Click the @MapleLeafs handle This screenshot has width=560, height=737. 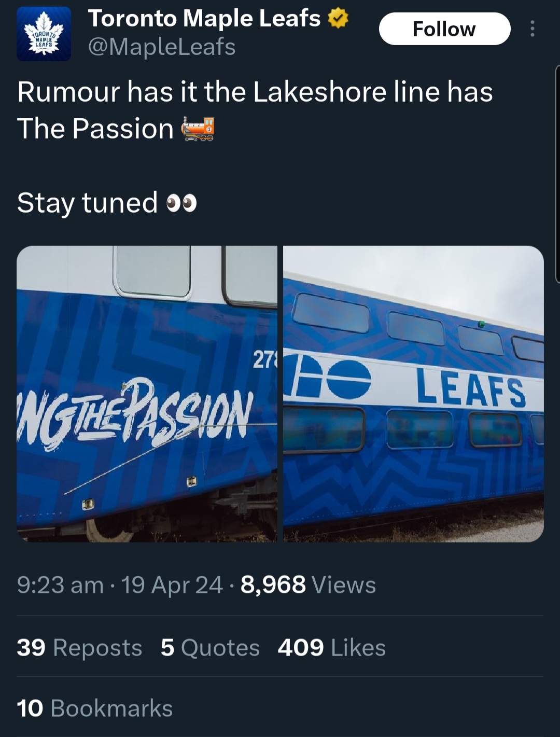pyautogui.click(x=162, y=47)
